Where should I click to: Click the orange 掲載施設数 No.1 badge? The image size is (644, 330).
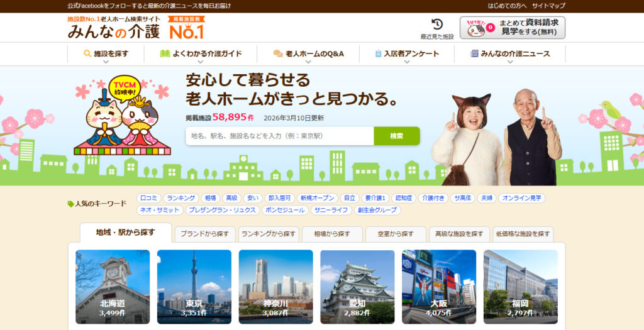tap(187, 28)
